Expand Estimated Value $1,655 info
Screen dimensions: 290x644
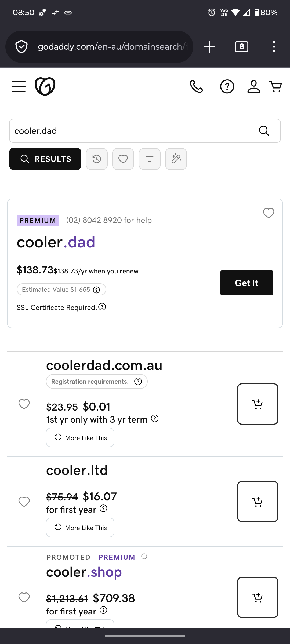click(x=96, y=290)
